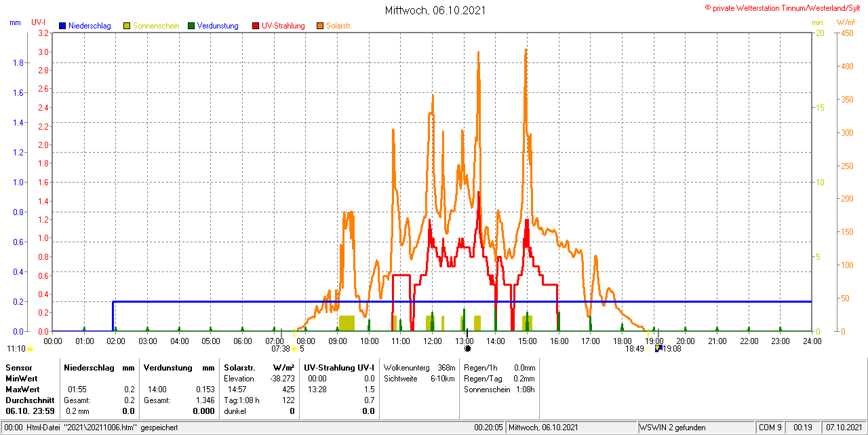The height and width of the screenshot is (435, 868).
Task: Click the orange Solarstr. legend swatch
Action: tap(320, 26)
